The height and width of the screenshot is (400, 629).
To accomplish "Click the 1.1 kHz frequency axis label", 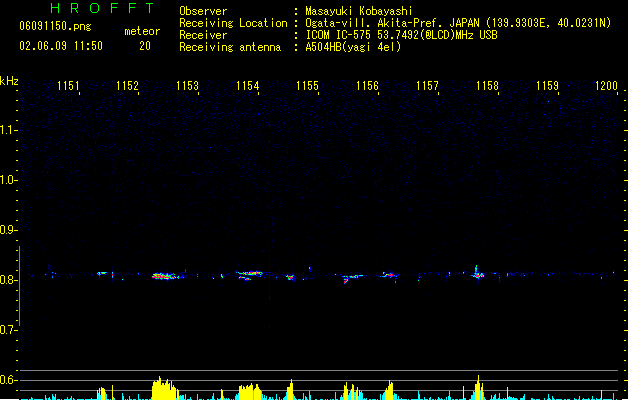I will [x=7, y=130].
